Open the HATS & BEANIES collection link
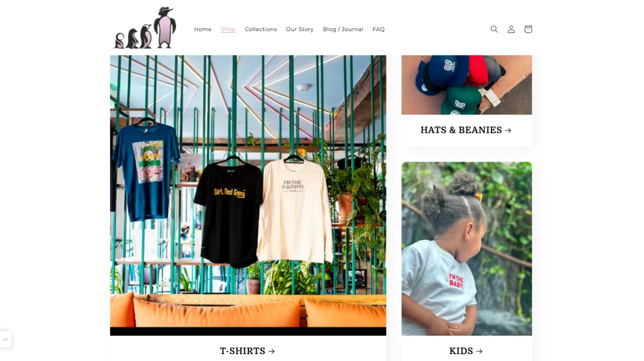 click(466, 130)
